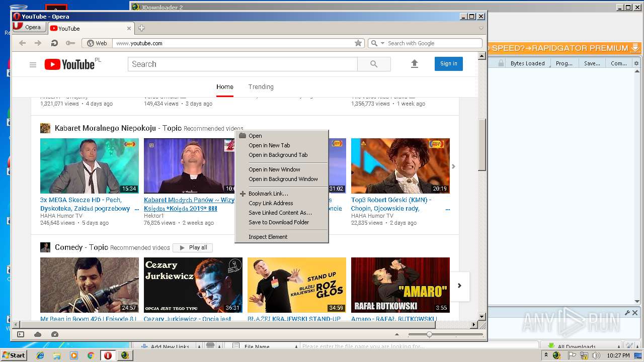Click Opera Link cloud icon
This screenshot has height=362, width=644.
tap(38, 334)
